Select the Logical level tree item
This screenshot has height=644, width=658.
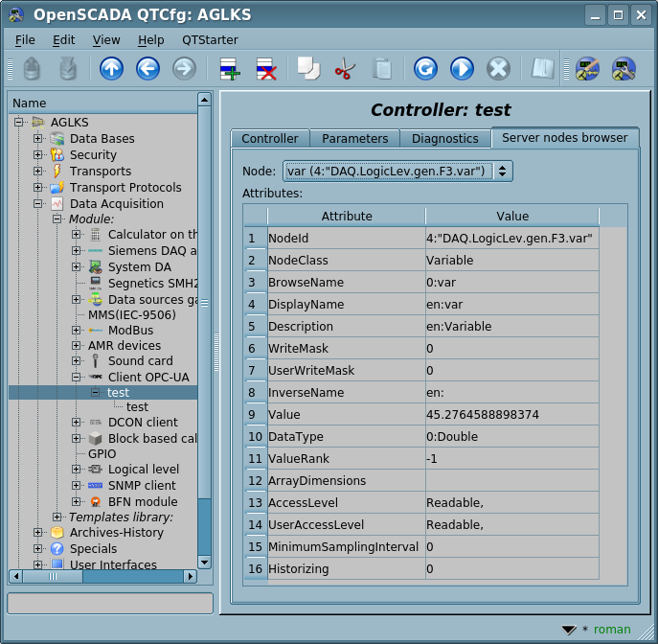(x=143, y=470)
